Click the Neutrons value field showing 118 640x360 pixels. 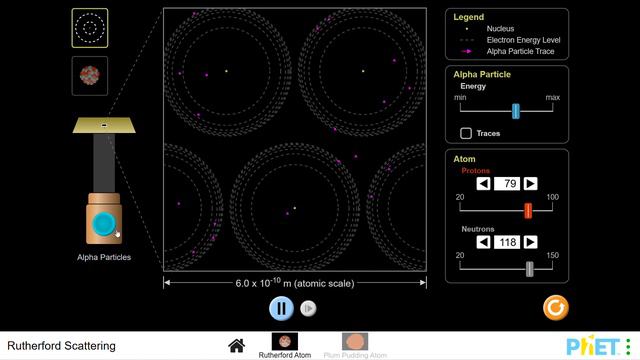507,242
